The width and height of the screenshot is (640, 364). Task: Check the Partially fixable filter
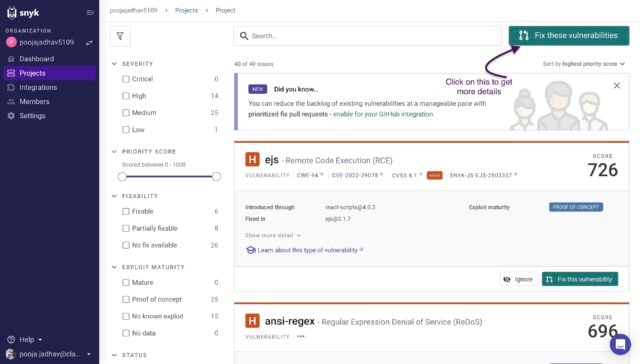pyautogui.click(x=126, y=228)
